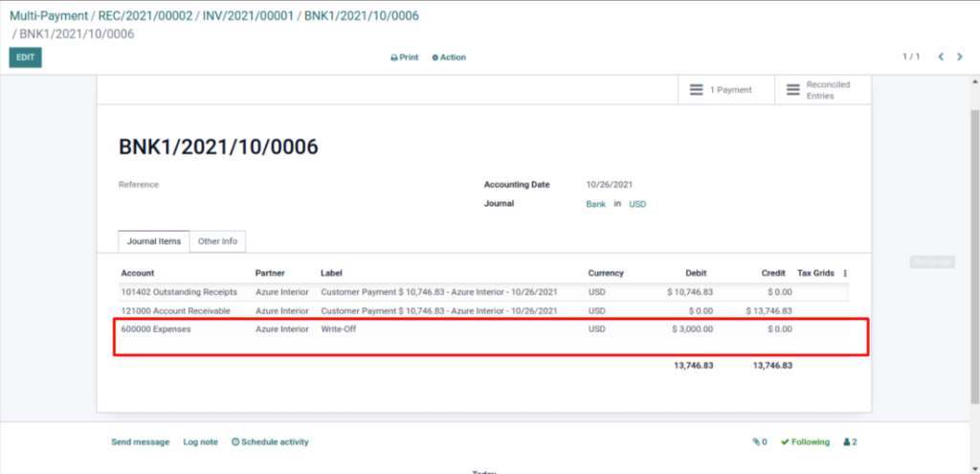
Task: Open followers list icon
Action: [850, 442]
